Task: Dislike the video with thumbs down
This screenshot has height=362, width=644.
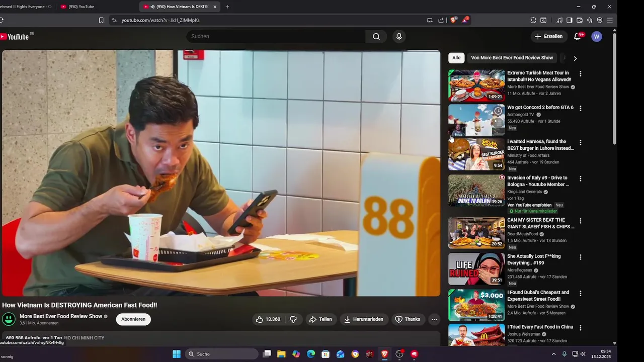Action: (293, 319)
